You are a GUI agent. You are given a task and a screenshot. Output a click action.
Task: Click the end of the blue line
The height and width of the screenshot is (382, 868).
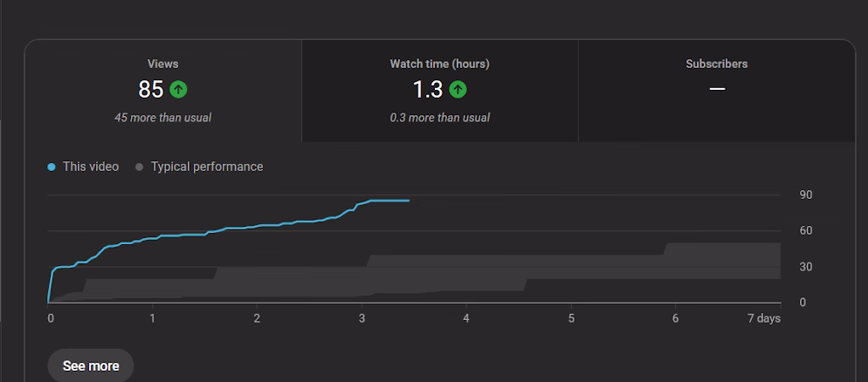click(409, 201)
